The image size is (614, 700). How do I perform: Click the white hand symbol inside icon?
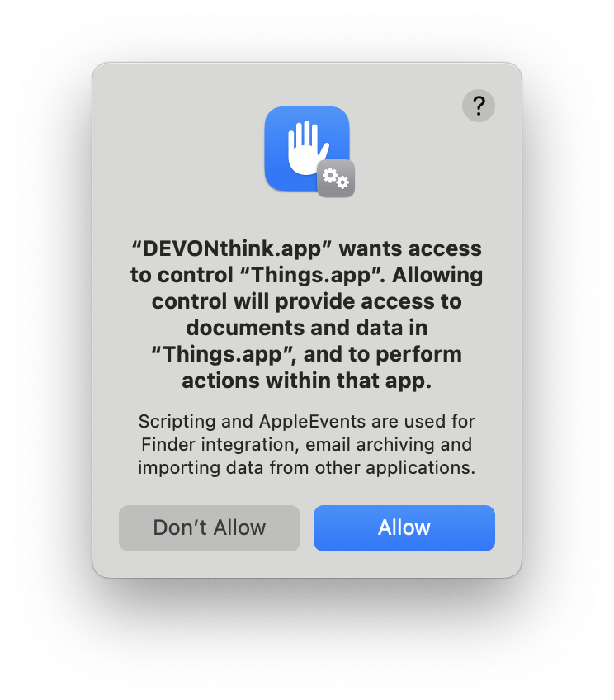pos(306,147)
